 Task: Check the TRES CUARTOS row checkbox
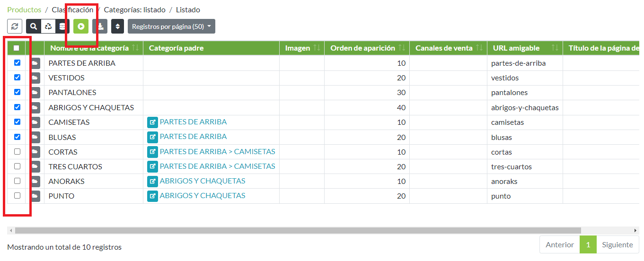[18, 166]
